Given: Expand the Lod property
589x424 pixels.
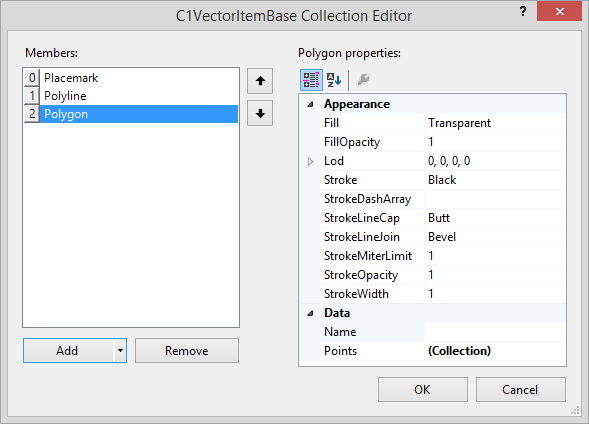Looking at the screenshot, I should 310,161.
